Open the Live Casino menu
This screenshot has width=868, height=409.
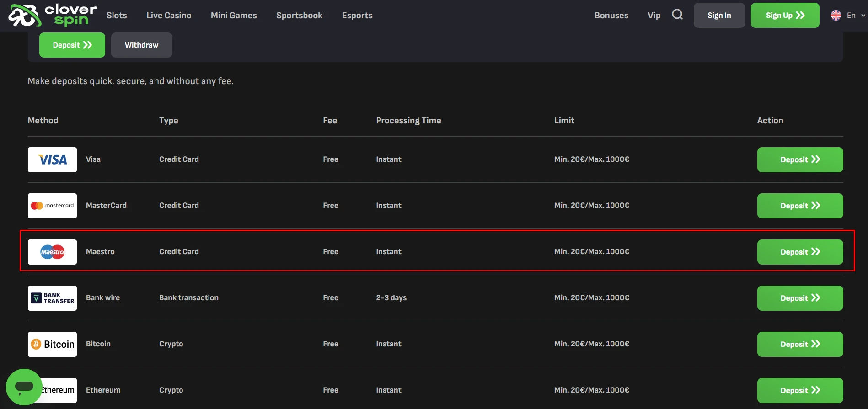tap(169, 15)
